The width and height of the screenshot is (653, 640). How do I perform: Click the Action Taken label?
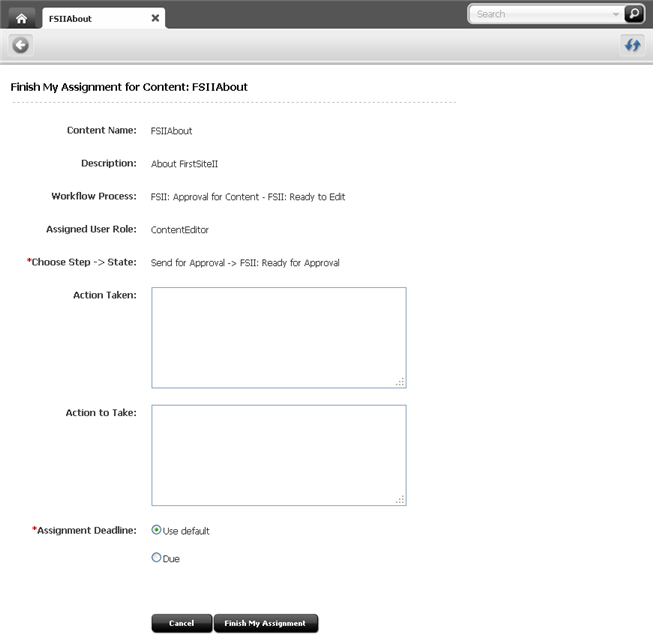(105, 295)
